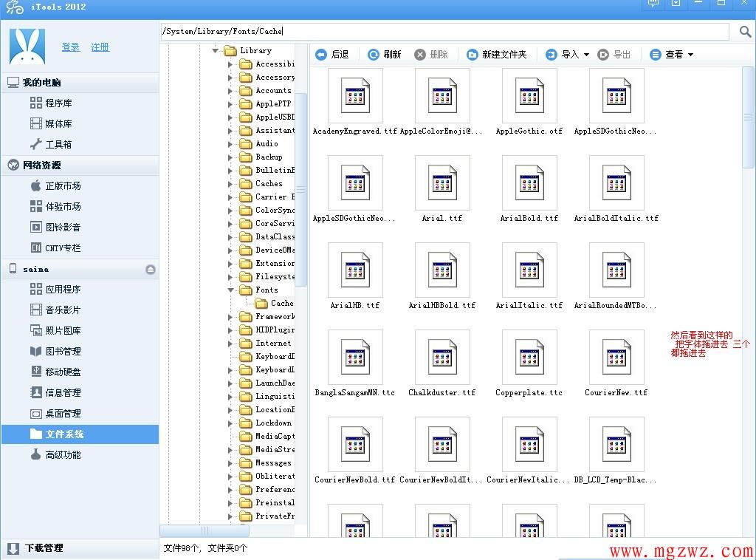Select the Cache folder in tree
Viewport: 756px width, 560px height.
point(274,303)
